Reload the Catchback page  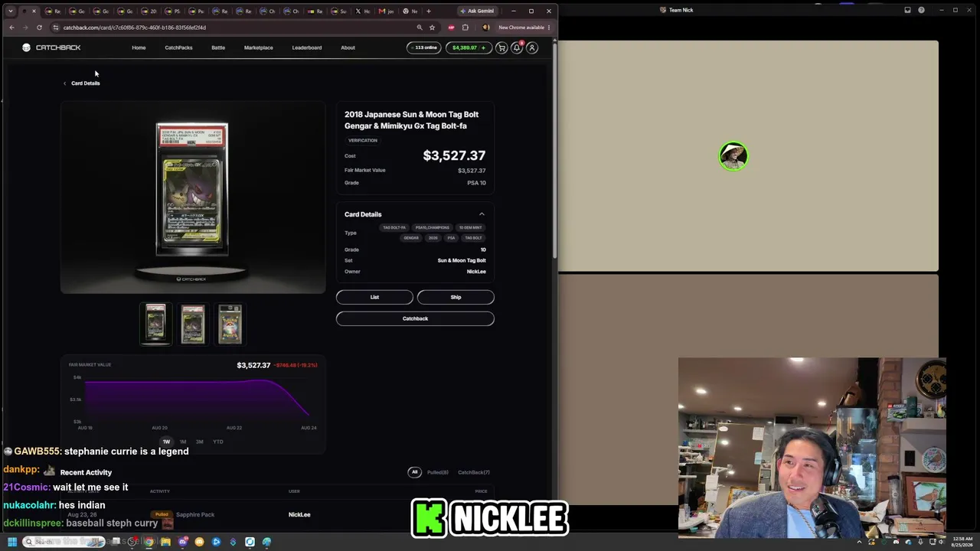[39, 28]
